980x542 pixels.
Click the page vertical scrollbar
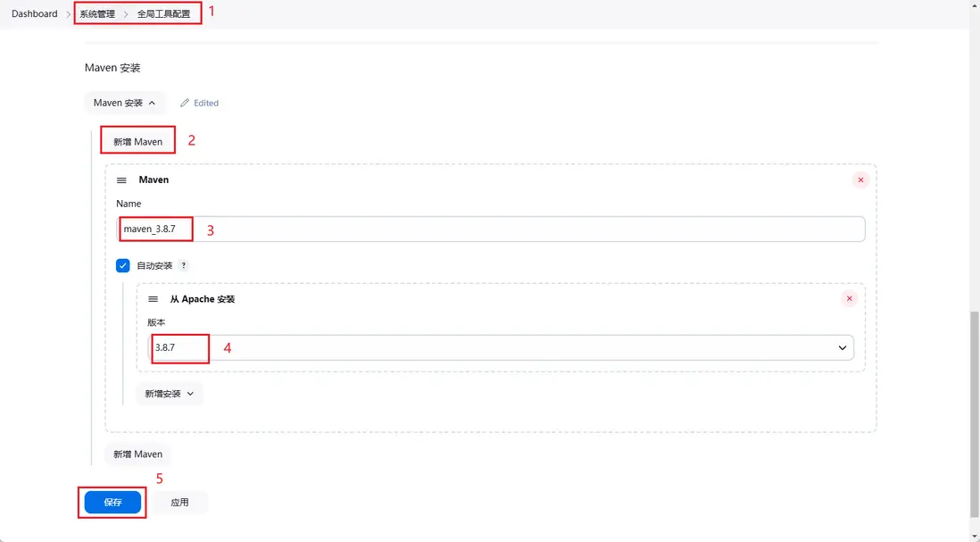coord(974,411)
